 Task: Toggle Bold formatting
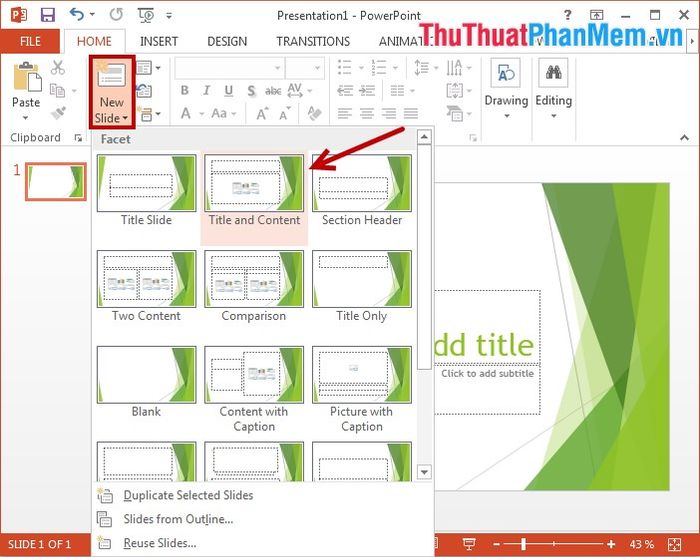[x=184, y=91]
